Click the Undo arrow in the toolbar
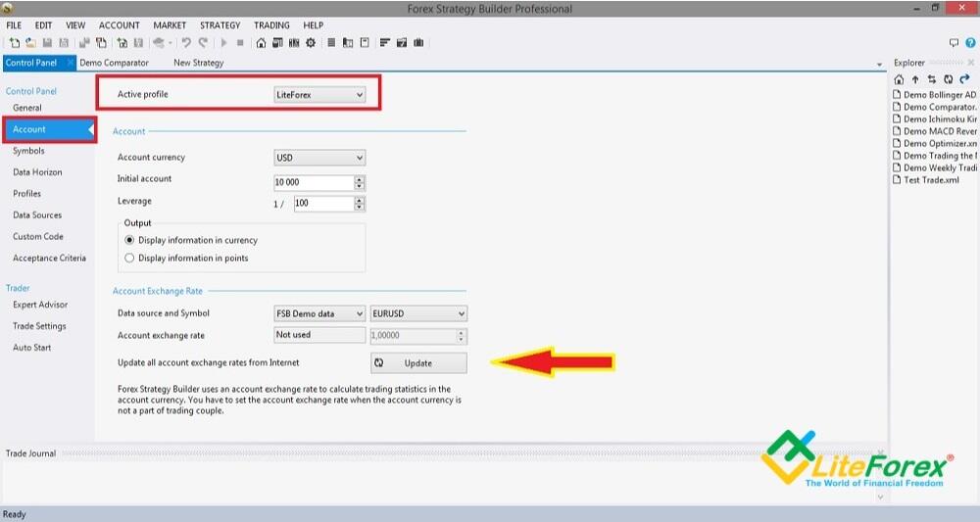Screen dimensions: 980x522 point(185,43)
